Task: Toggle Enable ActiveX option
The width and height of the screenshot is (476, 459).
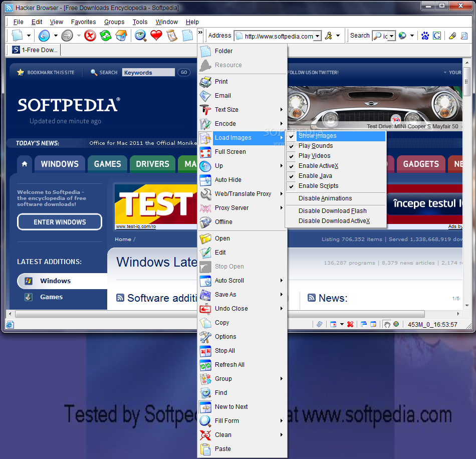Action: 336,166
